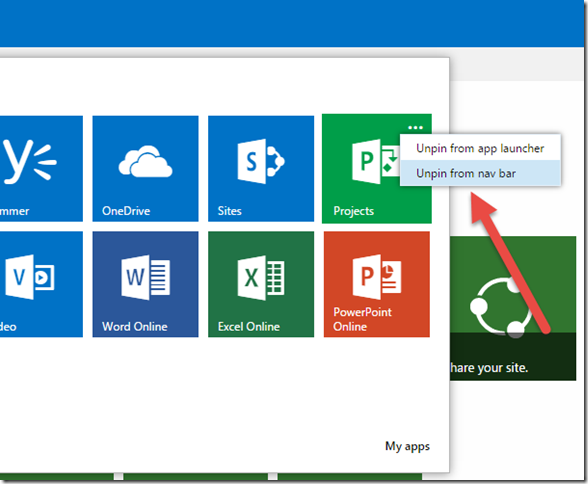588x484 pixels.
Task: Open the OneDrive tile
Action: pos(146,169)
